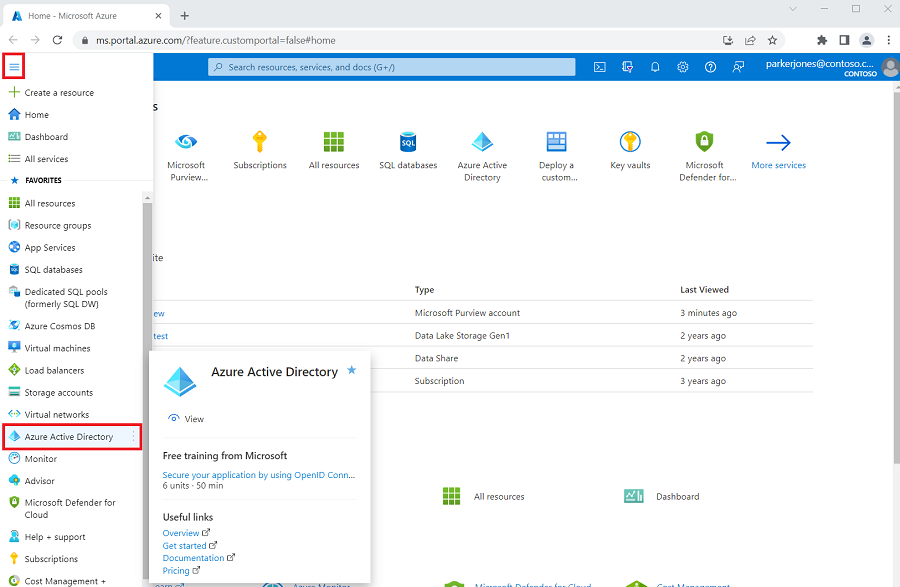
Task: Select Monitor in the left sidebar
Action: [40, 458]
